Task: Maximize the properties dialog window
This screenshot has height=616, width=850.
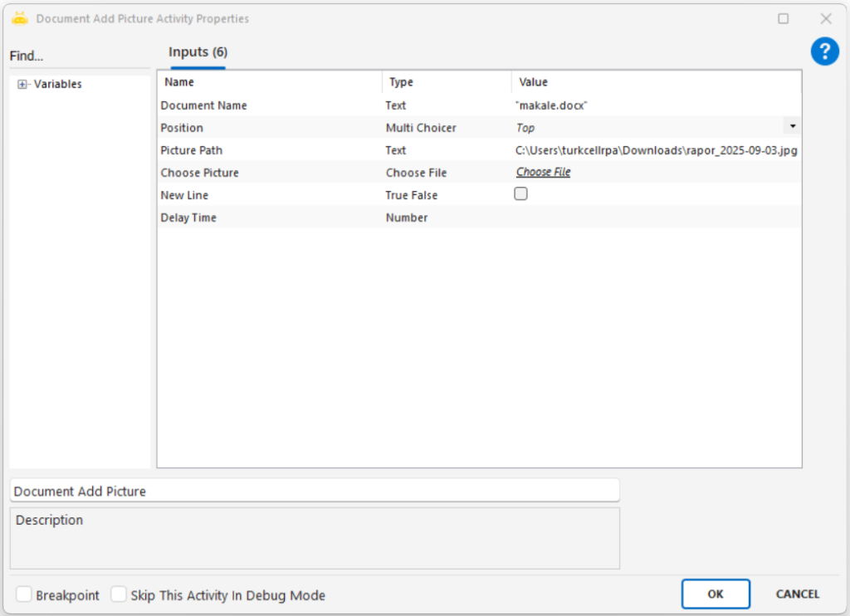Action: [783, 18]
